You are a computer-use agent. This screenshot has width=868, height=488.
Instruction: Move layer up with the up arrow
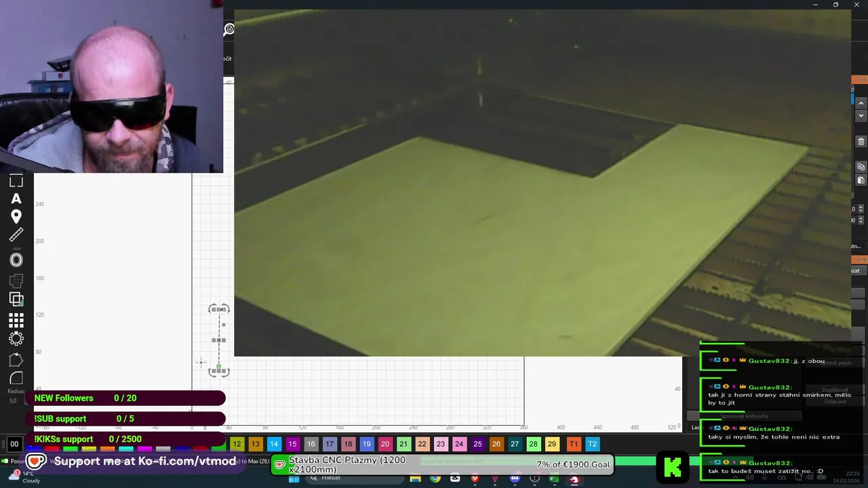click(861, 103)
